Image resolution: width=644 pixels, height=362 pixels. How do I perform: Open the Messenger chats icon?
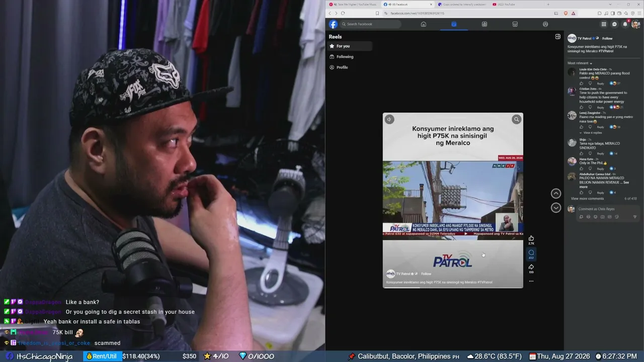614,24
